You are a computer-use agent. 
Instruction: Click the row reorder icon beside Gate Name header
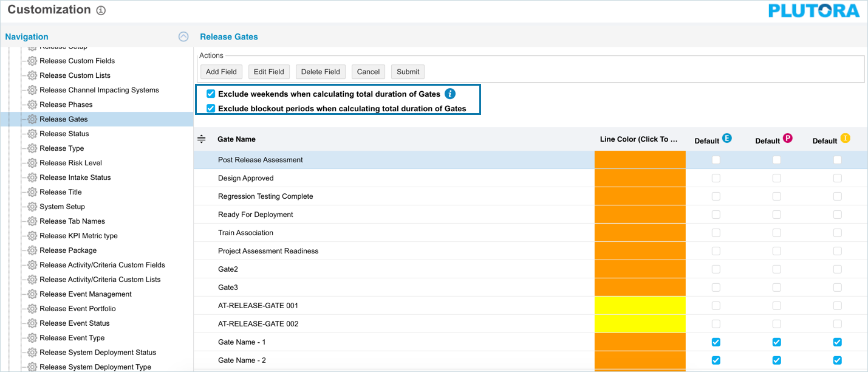coord(202,139)
